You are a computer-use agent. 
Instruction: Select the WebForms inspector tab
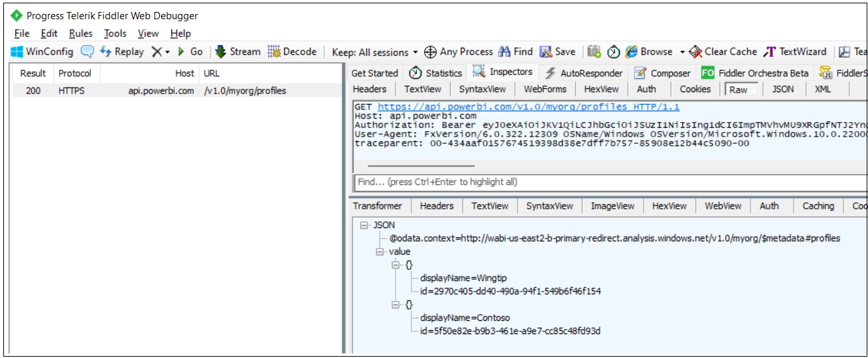click(x=545, y=89)
